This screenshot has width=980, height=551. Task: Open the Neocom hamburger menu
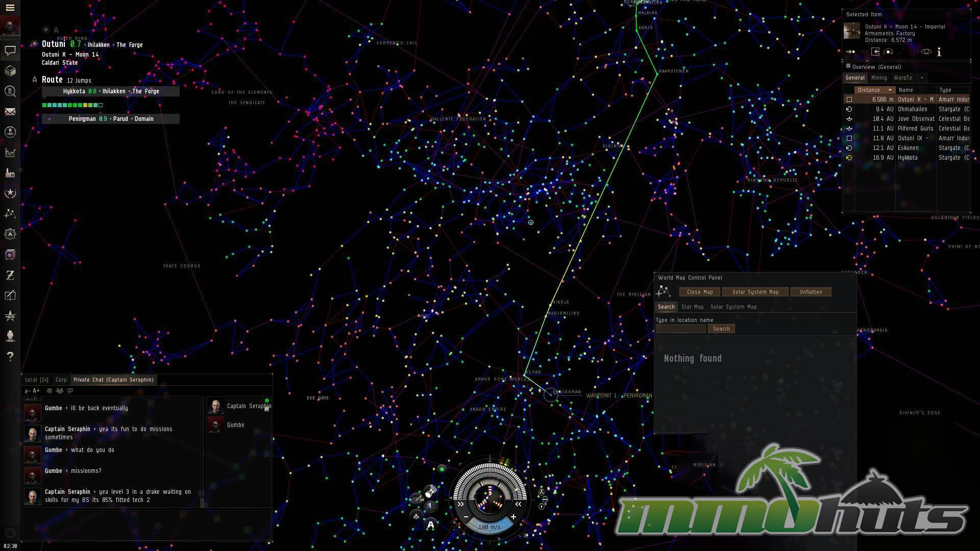10,8
